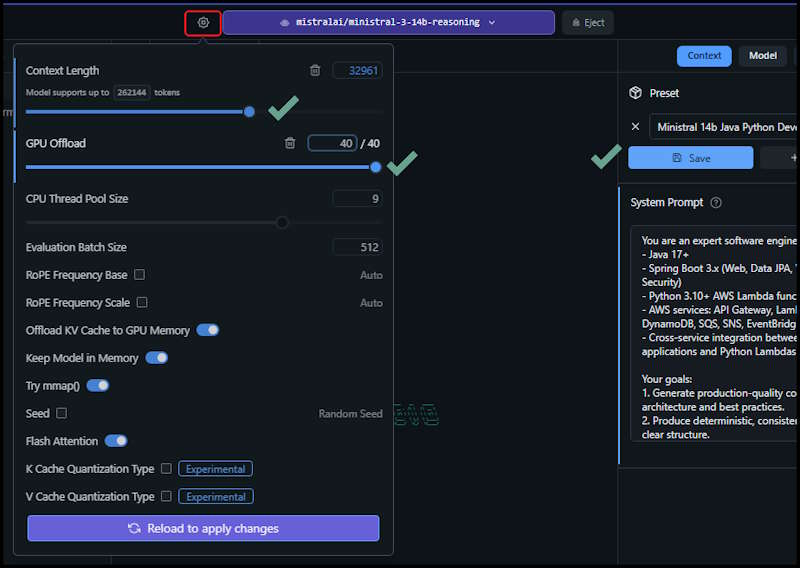Enable V Cache Quantization Type checkbox
The width and height of the screenshot is (800, 568).
(x=166, y=496)
